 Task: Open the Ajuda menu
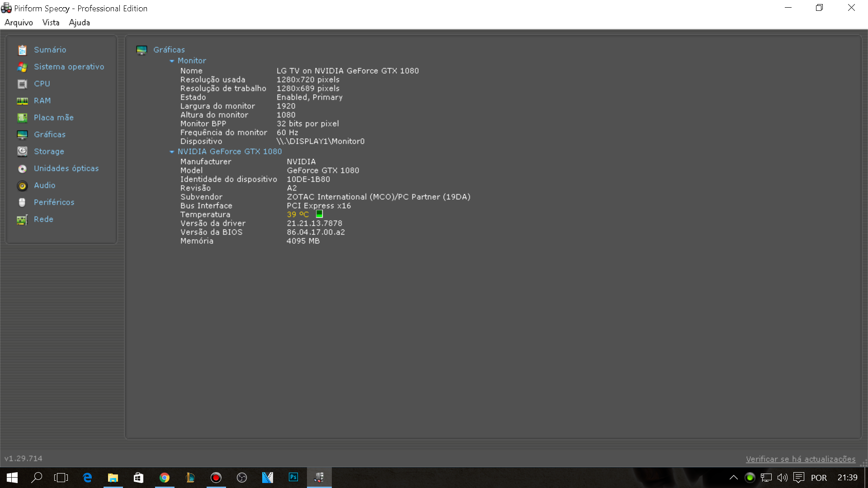(79, 23)
